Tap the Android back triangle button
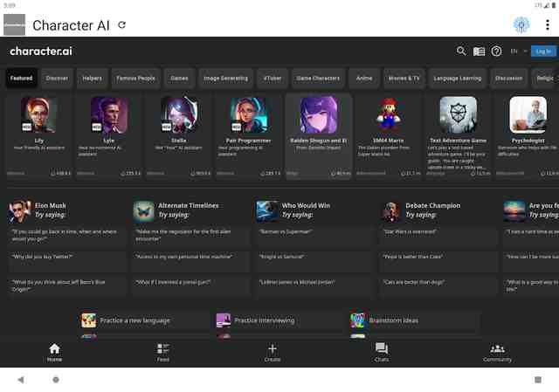This screenshot has height=392, width=559. (21, 380)
